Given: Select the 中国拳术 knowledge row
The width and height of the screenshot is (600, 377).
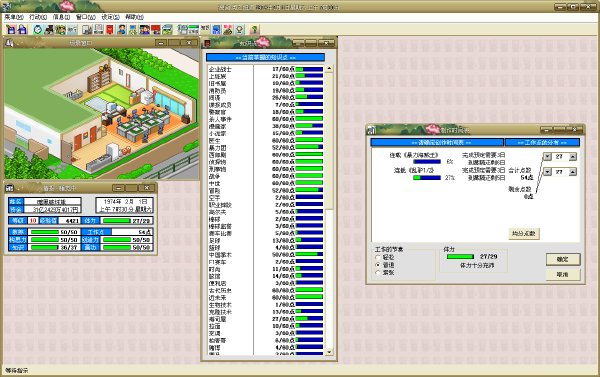Looking at the screenshot, I should [x=266, y=255].
